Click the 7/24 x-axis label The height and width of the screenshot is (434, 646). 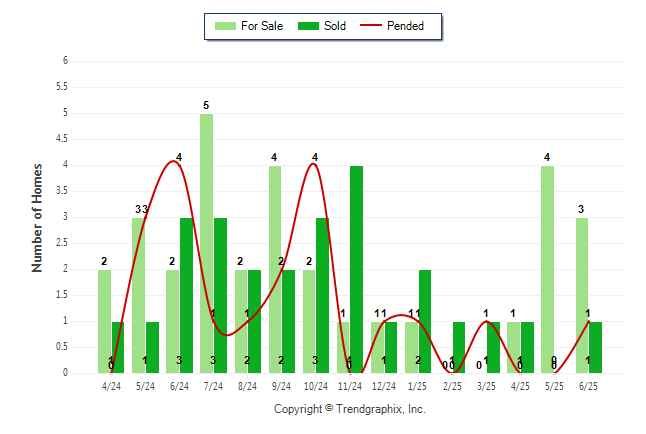213,386
